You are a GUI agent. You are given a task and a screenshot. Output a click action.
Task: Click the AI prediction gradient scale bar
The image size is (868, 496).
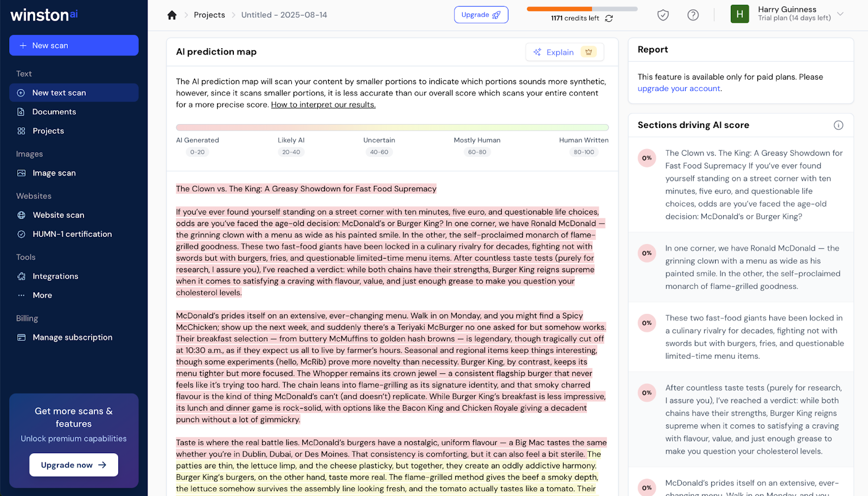point(392,128)
